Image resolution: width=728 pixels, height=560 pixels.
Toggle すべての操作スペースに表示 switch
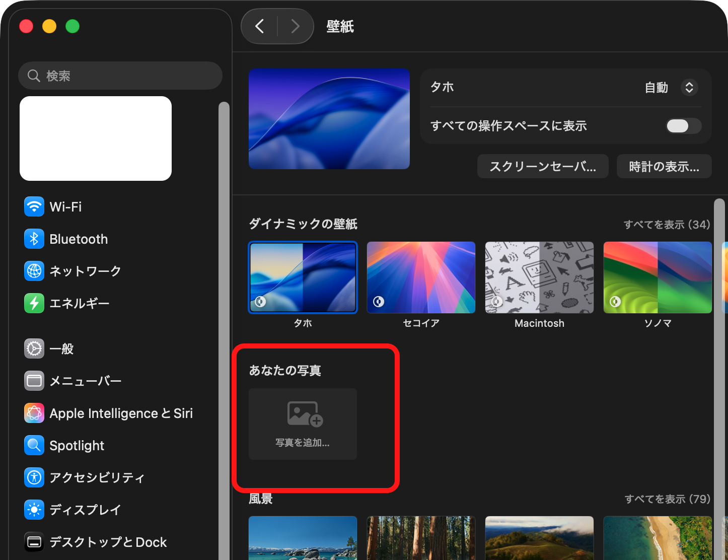pyautogui.click(x=683, y=126)
